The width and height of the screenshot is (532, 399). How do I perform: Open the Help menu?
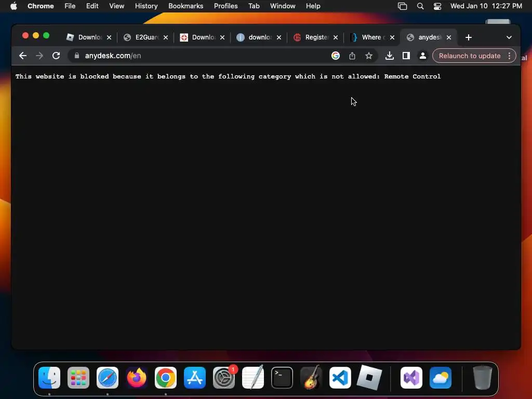pyautogui.click(x=313, y=6)
